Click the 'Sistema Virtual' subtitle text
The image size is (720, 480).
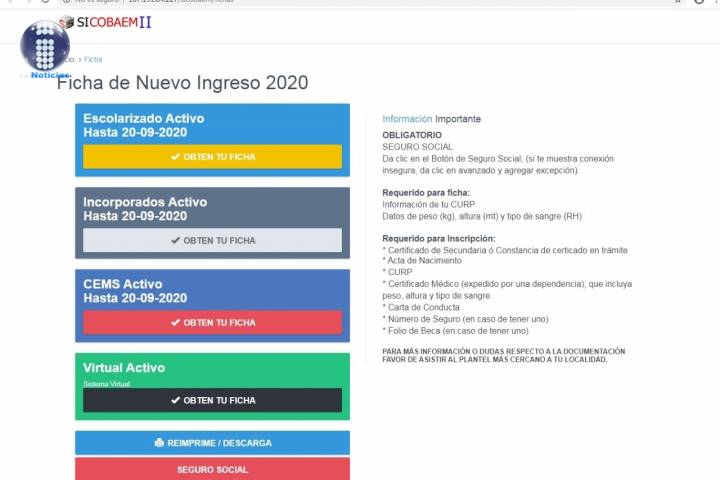point(107,384)
